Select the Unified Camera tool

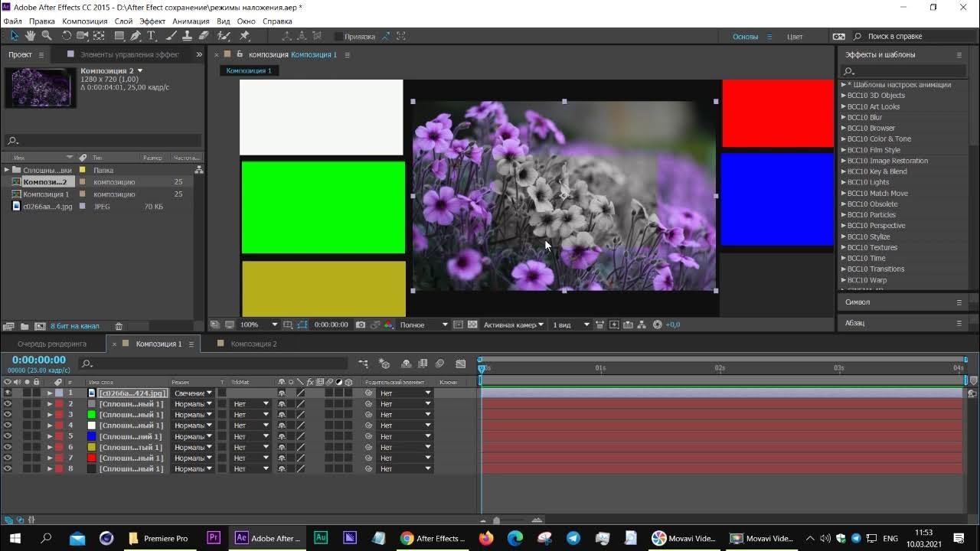tap(83, 36)
